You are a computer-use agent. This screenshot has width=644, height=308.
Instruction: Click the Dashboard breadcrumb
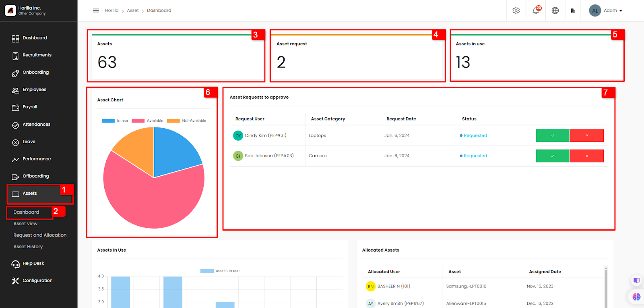(x=159, y=10)
